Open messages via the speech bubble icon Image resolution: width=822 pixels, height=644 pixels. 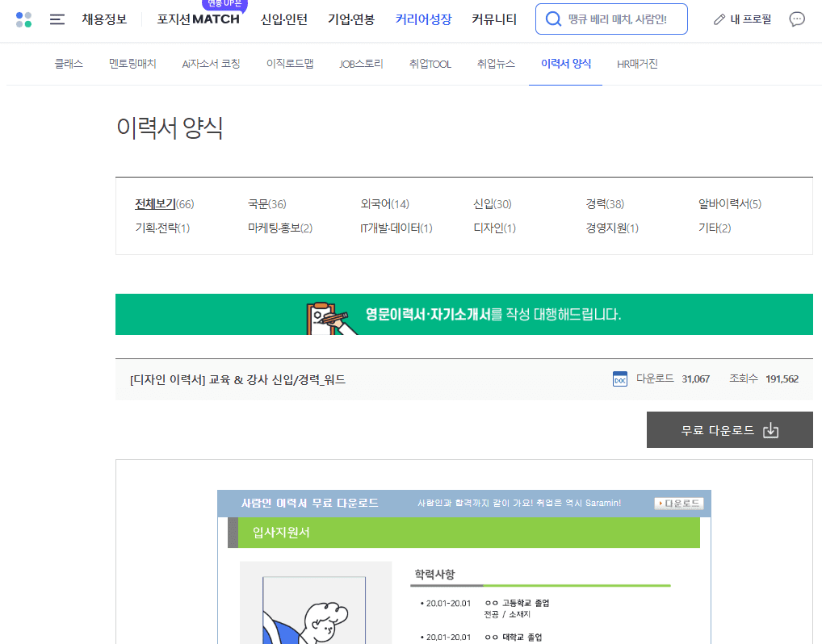[797, 19]
